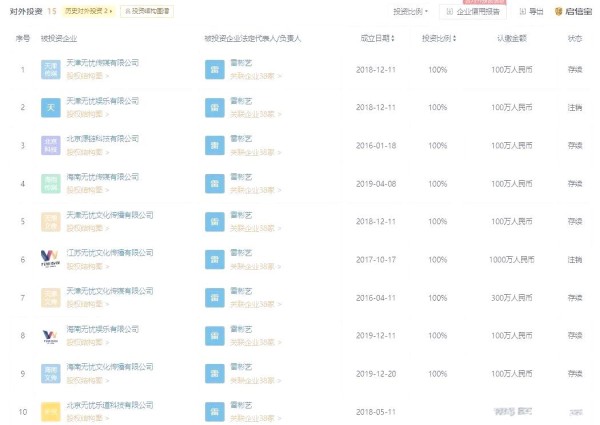Open company 北京无忧乐道科技有限公司
Screen dimensions: 600x425
110,405
